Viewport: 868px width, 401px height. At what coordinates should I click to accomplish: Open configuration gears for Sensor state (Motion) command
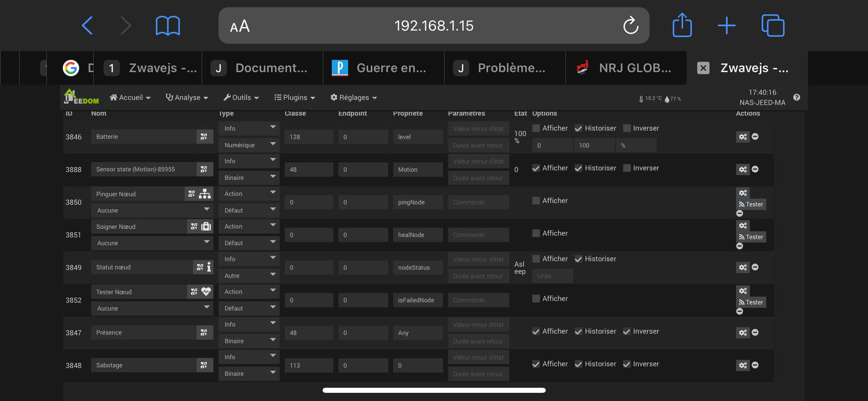(743, 169)
